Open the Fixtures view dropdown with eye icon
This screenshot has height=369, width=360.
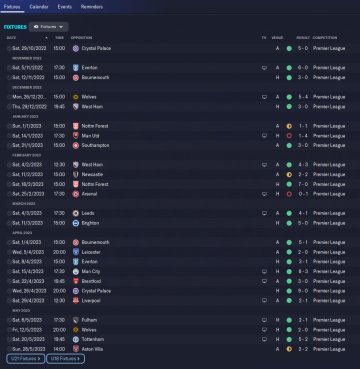49,27
